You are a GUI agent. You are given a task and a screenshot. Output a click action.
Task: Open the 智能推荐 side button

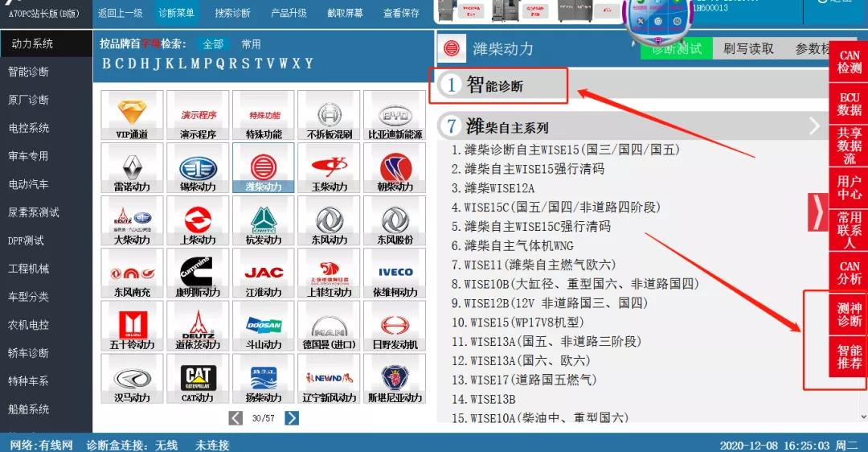coord(850,357)
